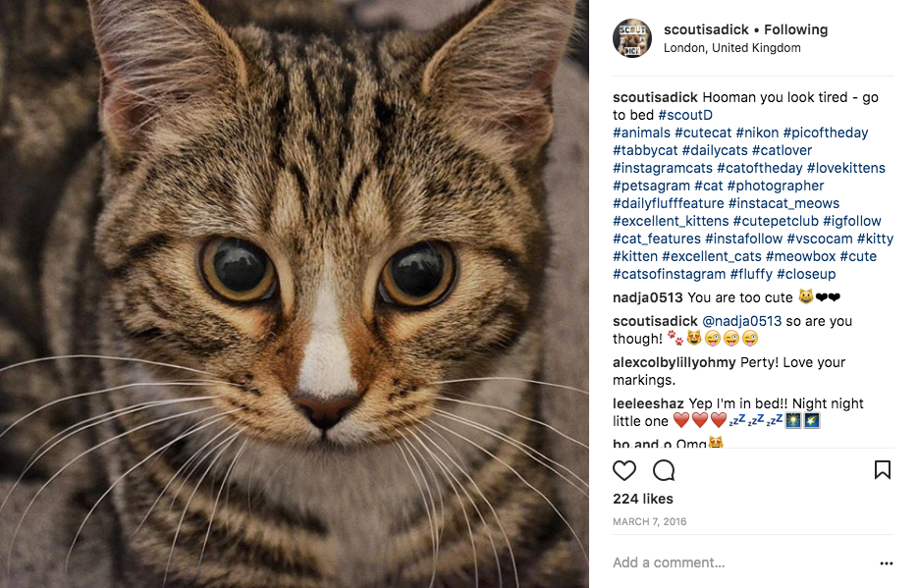Focus the Add a comment field

pos(736,563)
